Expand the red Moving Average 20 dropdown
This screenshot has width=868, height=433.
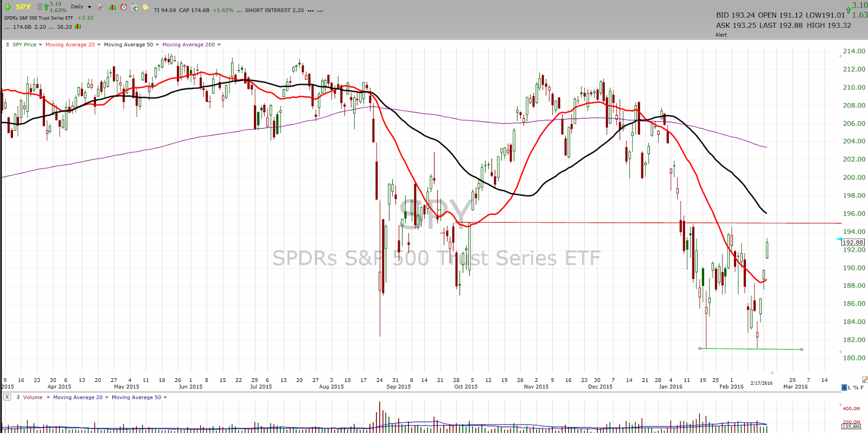pyautogui.click(x=99, y=44)
